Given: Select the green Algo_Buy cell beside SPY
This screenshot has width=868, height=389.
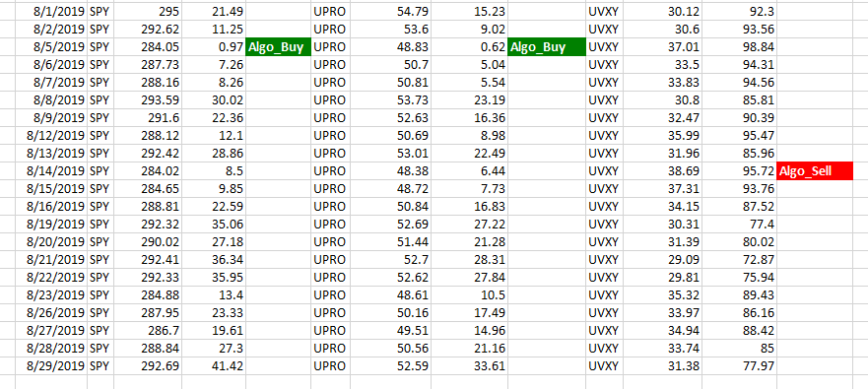Looking at the screenshot, I should (278, 47).
